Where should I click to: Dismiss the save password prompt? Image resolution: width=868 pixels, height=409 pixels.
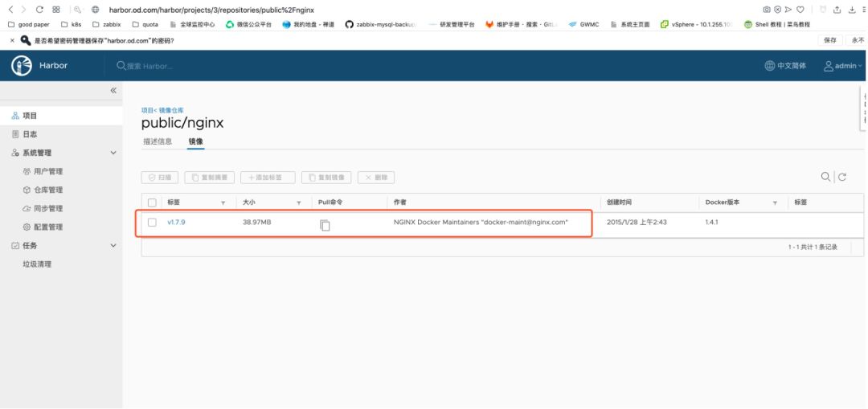12,40
